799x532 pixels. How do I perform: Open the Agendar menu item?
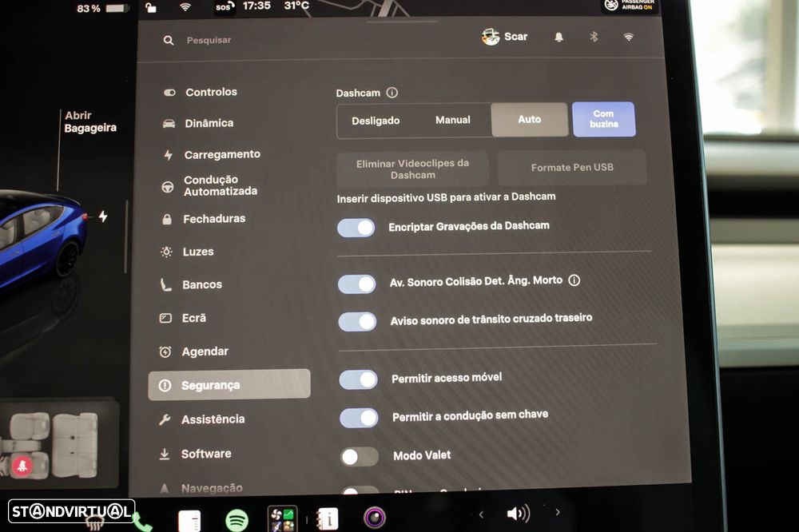pyautogui.click(x=193, y=351)
